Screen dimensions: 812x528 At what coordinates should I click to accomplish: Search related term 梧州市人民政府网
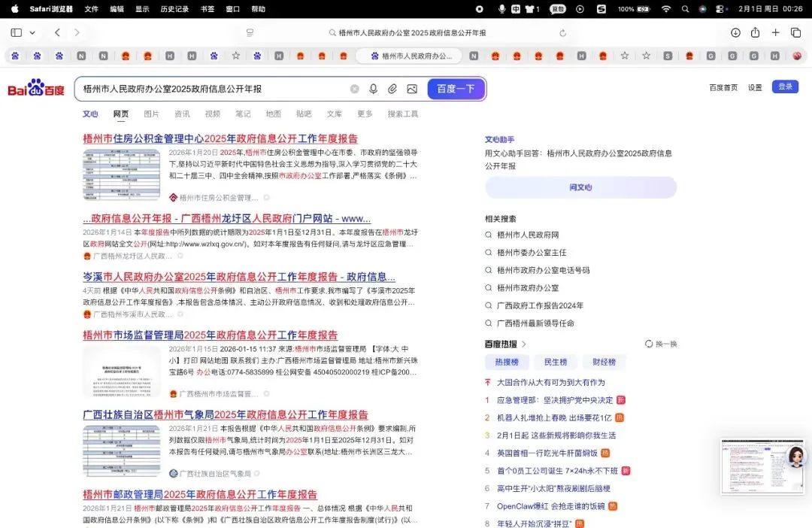(x=528, y=235)
